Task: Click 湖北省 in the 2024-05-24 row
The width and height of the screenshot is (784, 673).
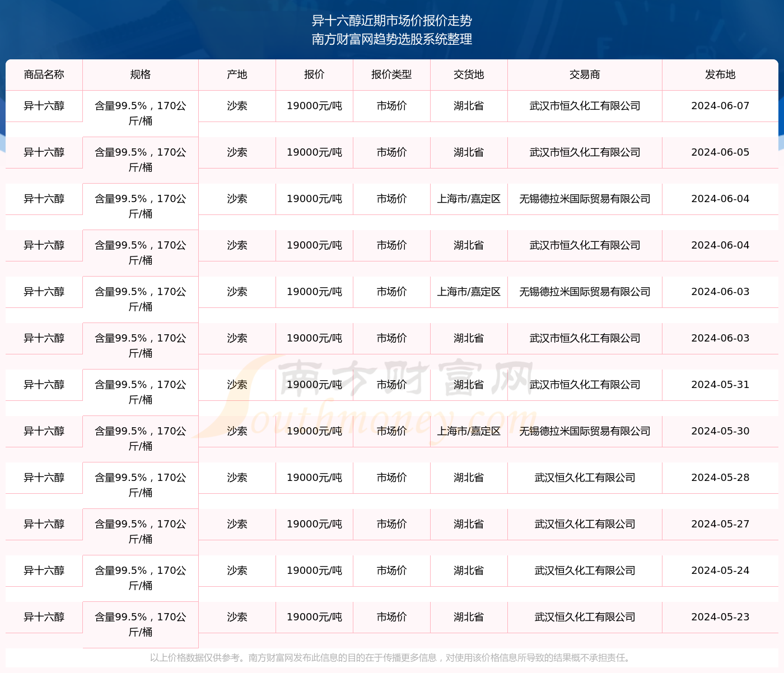Action: tap(469, 571)
